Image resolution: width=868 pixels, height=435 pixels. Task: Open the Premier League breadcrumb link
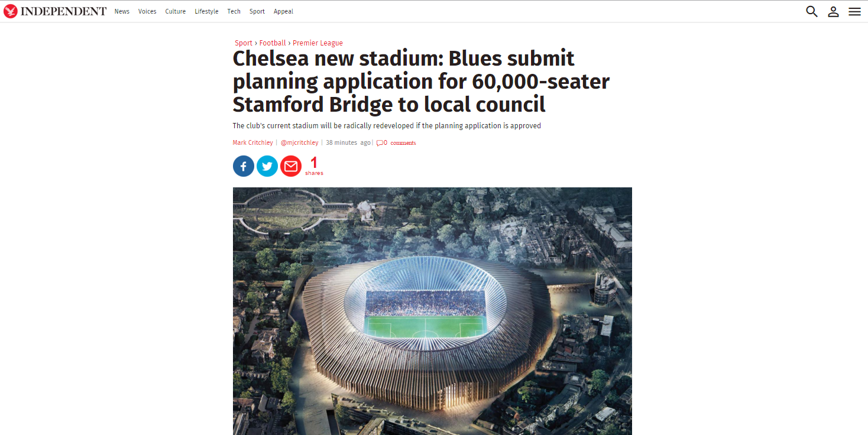coord(318,43)
